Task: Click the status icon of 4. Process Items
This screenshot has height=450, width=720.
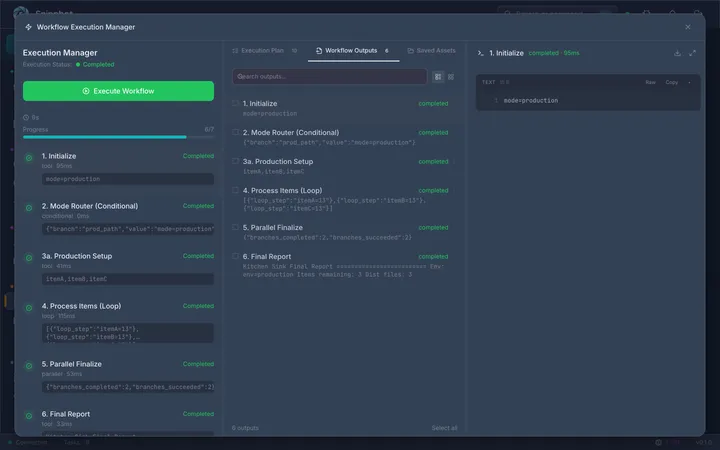Action: 29,308
